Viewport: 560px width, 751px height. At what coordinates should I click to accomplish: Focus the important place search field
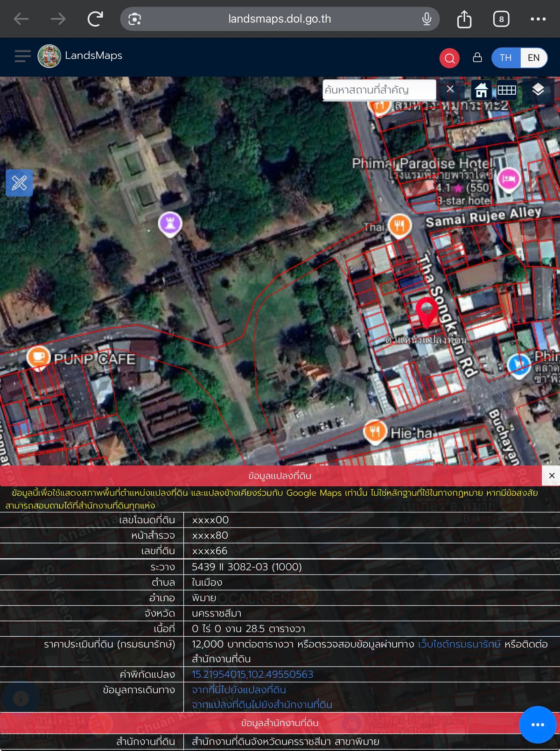coord(378,90)
